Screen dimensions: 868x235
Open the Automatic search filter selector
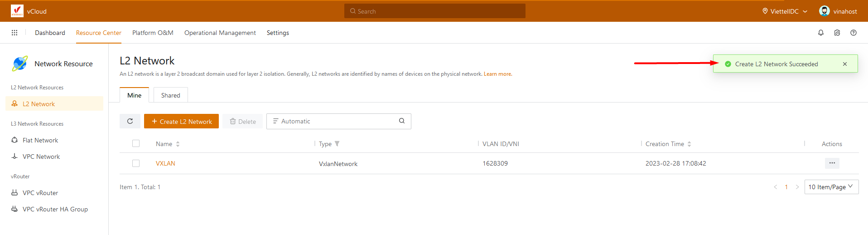point(292,121)
